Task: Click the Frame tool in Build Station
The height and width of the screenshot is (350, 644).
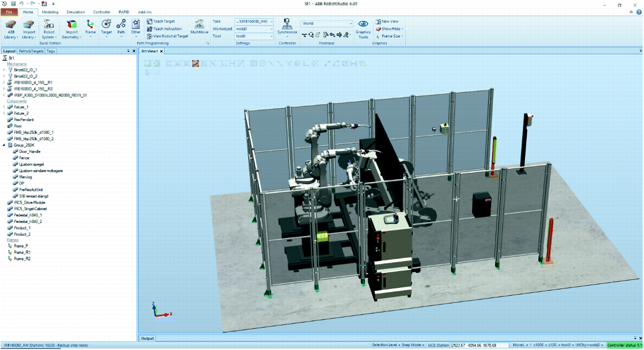Action: click(90, 29)
